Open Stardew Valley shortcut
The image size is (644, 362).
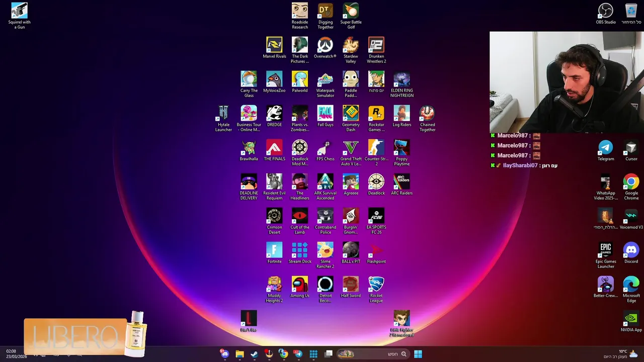pyautogui.click(x=351, y=50)
